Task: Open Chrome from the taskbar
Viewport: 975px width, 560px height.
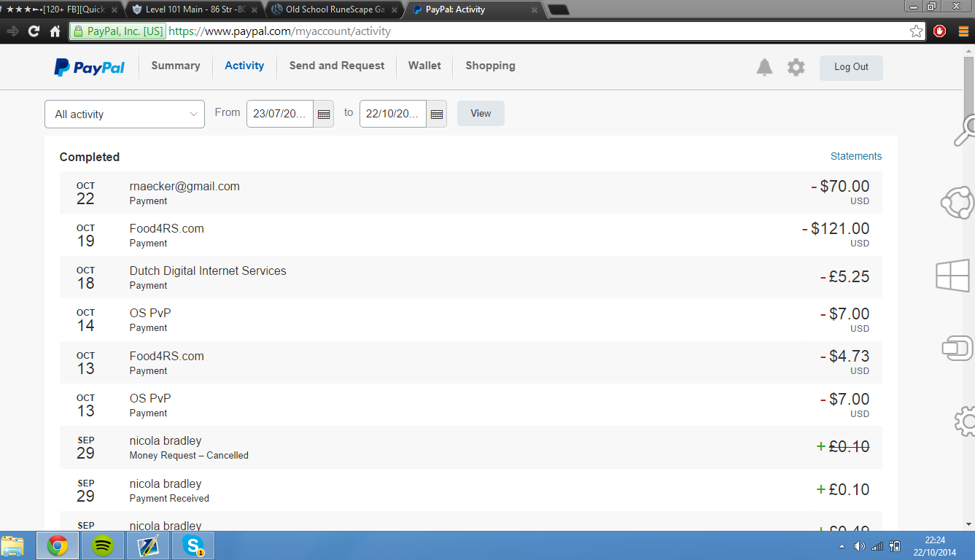Action: click(x=58, y=545)
